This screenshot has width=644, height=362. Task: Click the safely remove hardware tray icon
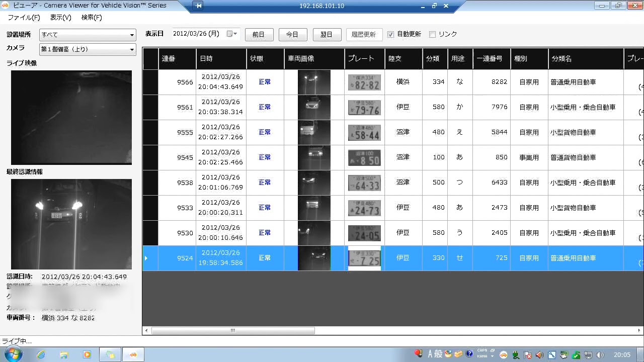564,354
